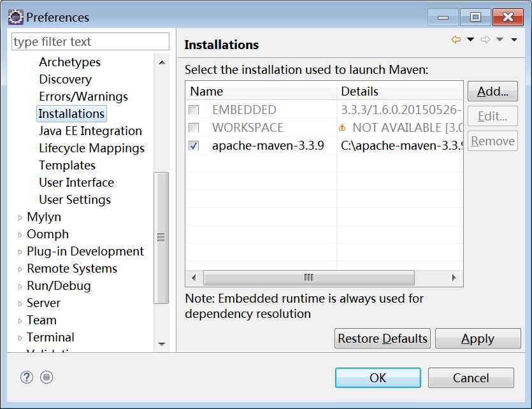Select the Mylyn label in the tree
Screen dimensions: 532x409
(44, 217)
